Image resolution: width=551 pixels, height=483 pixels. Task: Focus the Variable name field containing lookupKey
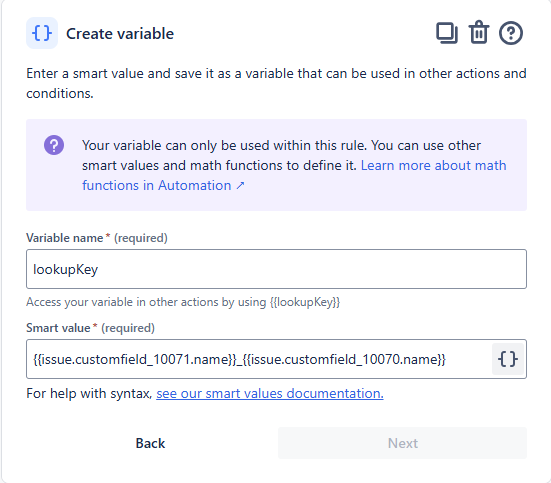(276, 269)
